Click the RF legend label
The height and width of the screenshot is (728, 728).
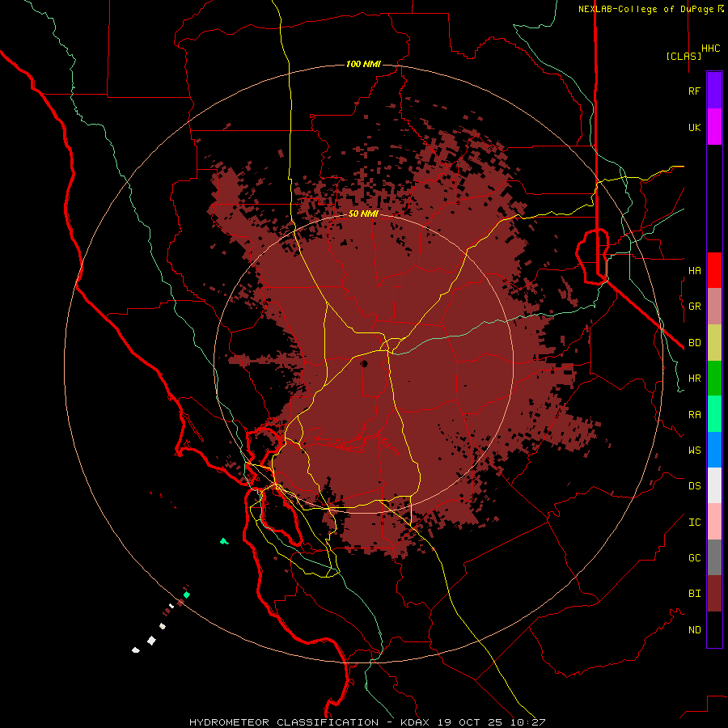coord(694,91)
